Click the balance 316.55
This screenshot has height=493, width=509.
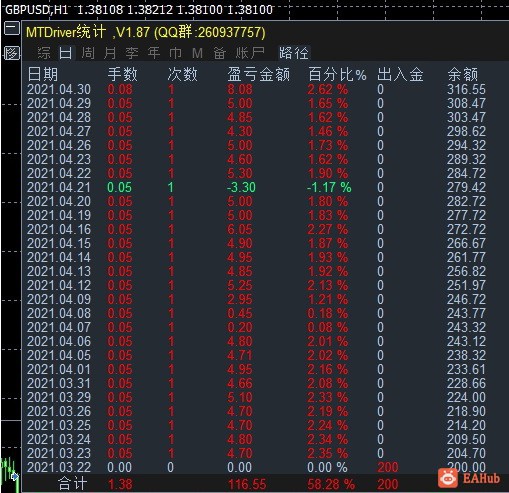click(466, 90)
